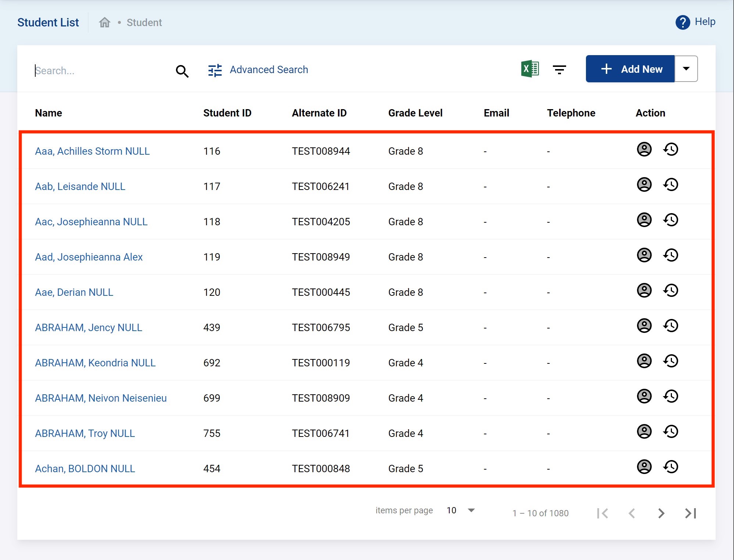Click the home breadcrumb icon
The height and width of the screenshot is (560, 734).
pos(104,22)
